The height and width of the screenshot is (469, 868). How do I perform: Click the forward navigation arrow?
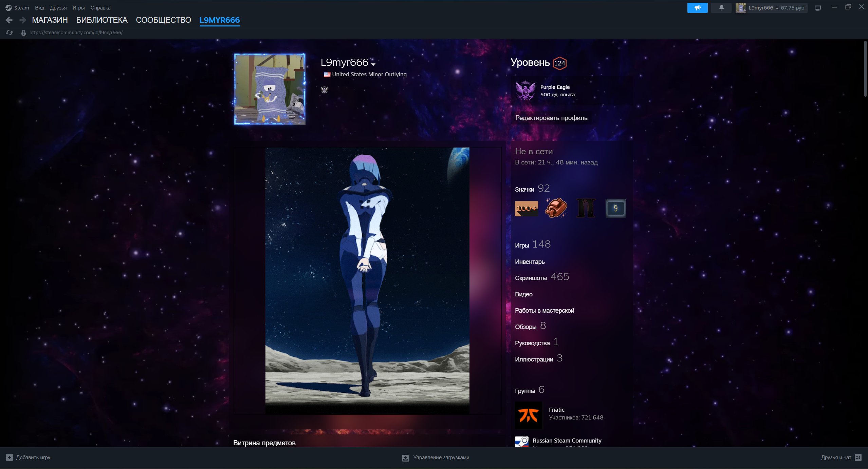click(x=23, y=20)
